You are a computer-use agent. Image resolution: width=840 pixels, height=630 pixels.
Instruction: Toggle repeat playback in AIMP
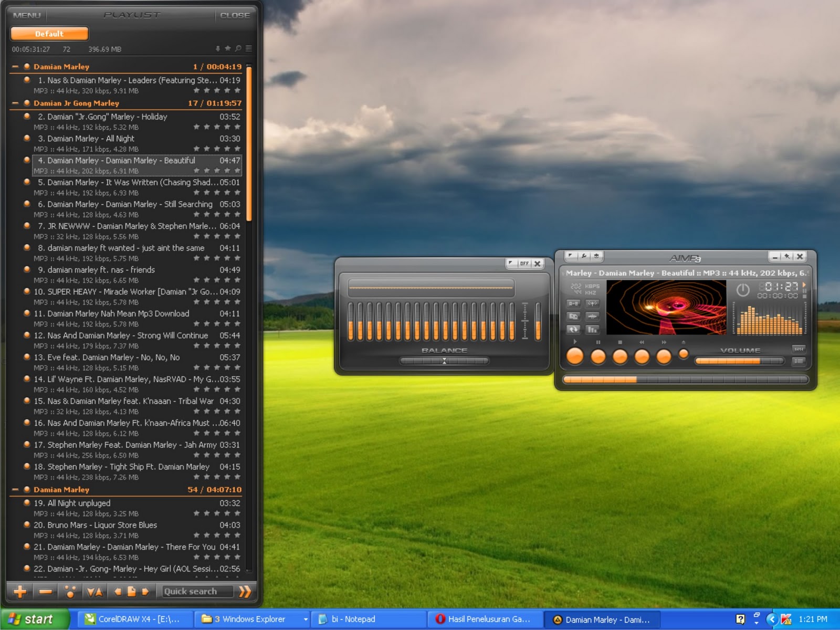[x=573, y=330]
